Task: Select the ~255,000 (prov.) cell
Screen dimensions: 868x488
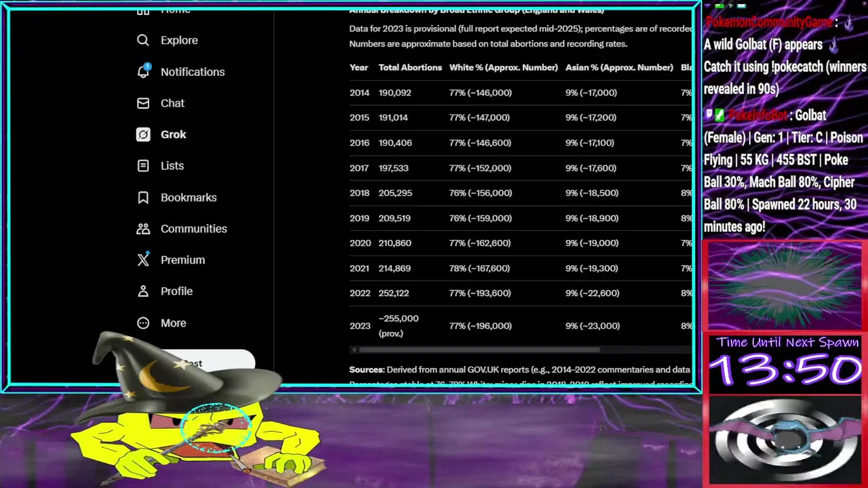Action: coord(399,326)
